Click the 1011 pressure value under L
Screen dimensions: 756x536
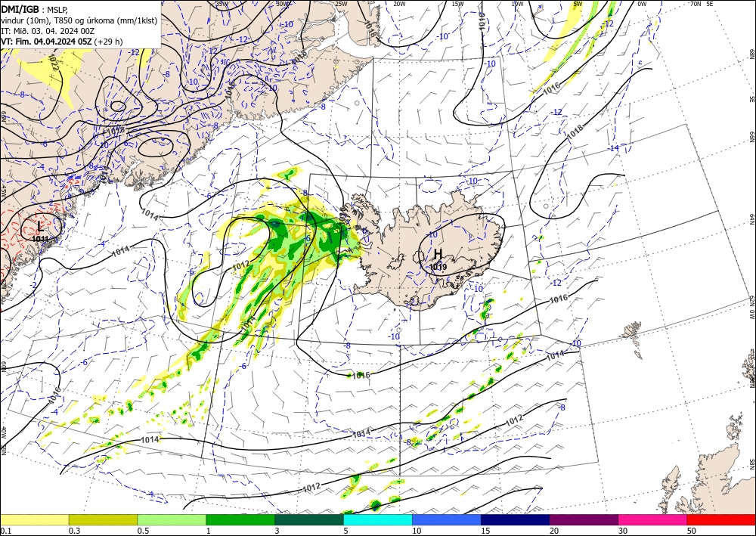40,238
